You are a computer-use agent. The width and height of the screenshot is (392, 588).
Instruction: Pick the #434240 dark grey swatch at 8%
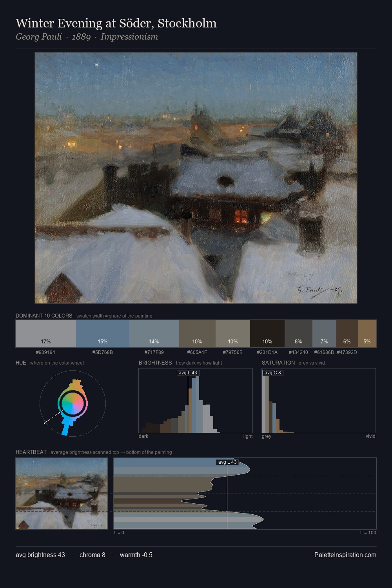pos(298,334)
